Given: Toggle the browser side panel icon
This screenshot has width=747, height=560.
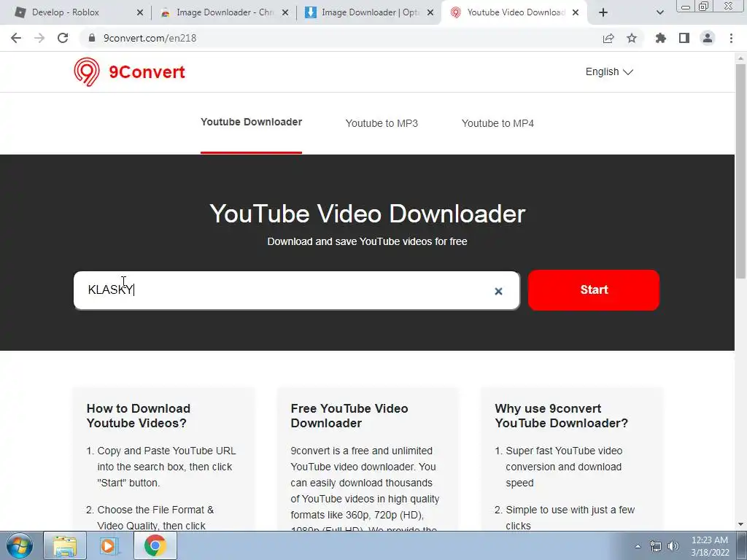Looking at the screenshot, I should [x=684, y=38].
